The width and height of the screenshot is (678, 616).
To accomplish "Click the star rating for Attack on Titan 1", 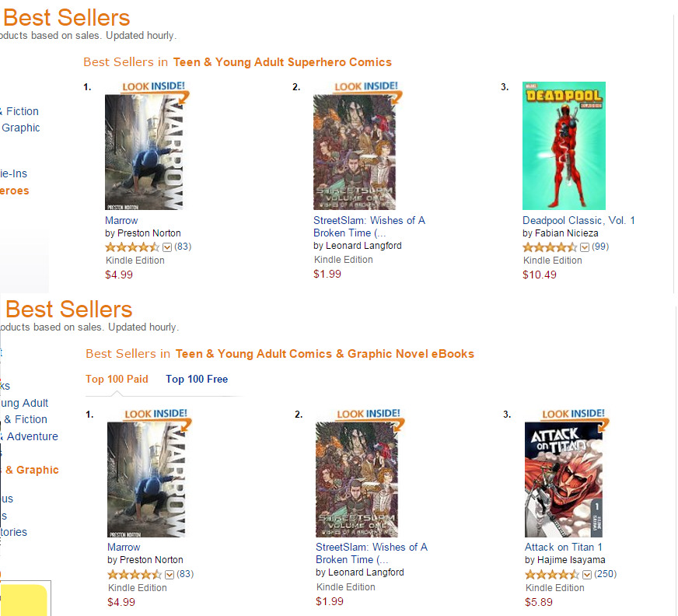I will tap(551, 575).
